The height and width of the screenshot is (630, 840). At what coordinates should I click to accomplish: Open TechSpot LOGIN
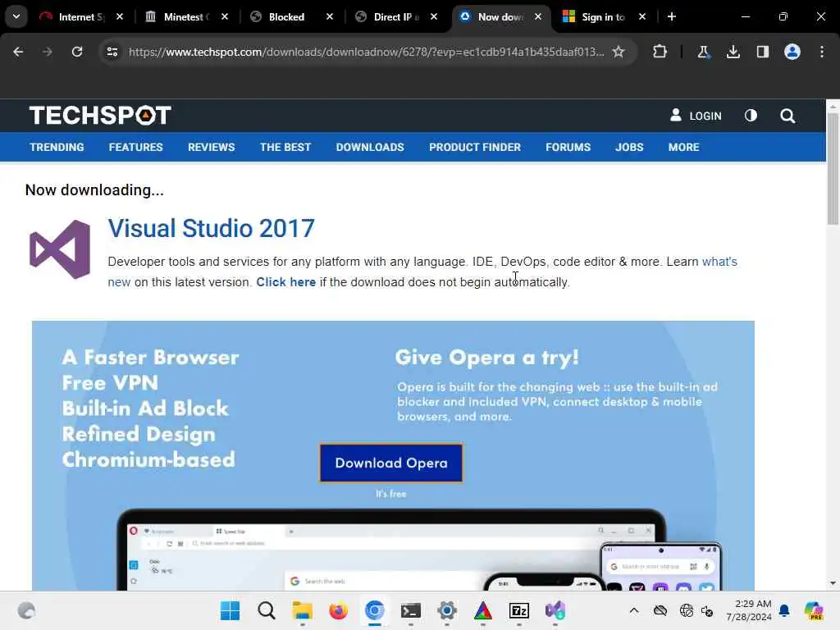click(x=696, y=115)
